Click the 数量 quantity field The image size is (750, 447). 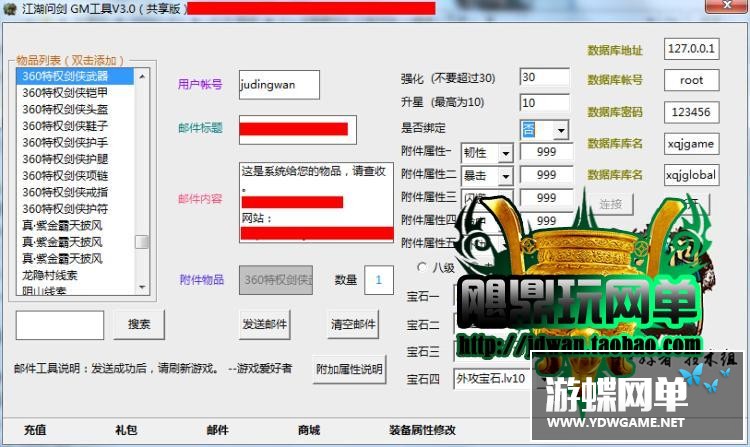[x=379, y=280]
